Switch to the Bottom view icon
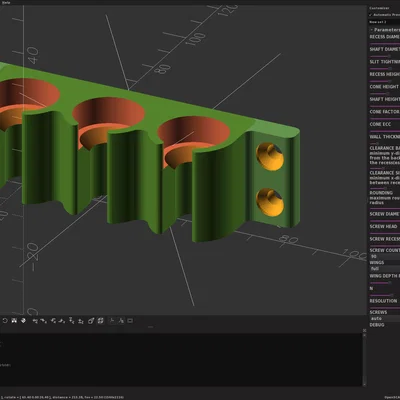The height and width of the screenshot is (400, 400). coord(53,321)
